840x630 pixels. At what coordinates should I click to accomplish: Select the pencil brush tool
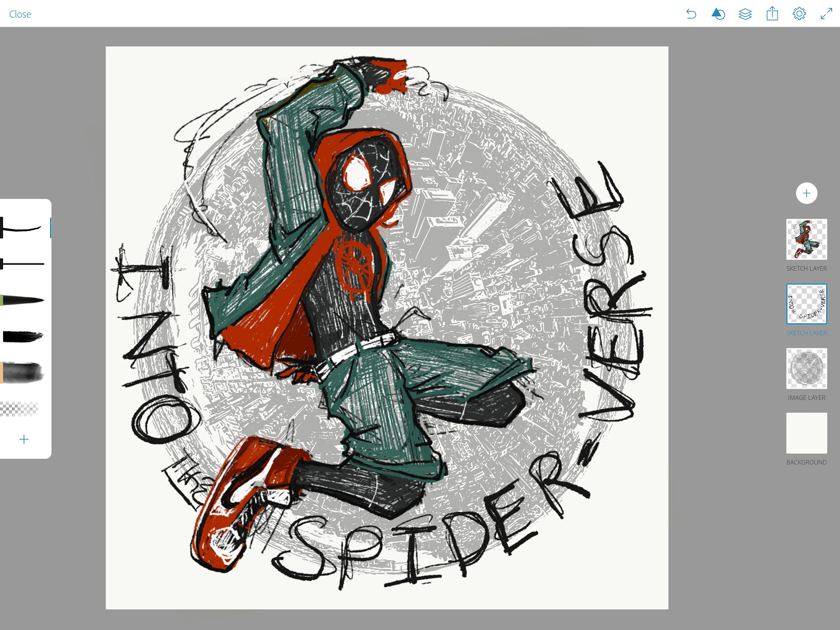coord(23,228)
